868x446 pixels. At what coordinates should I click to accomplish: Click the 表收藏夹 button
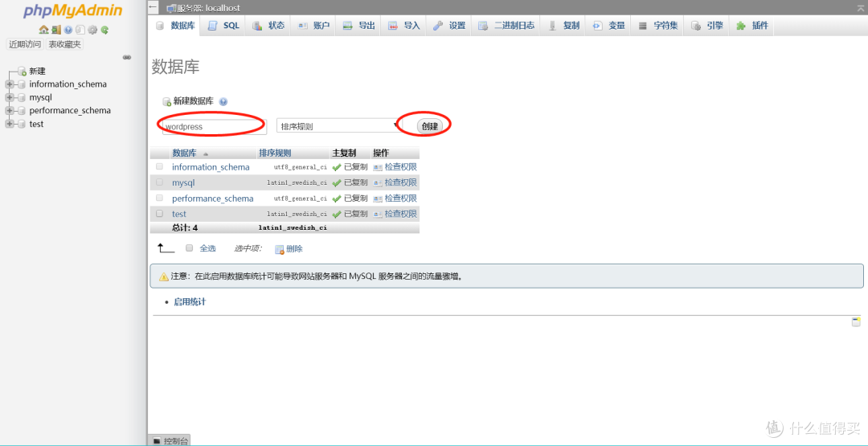pos(65,44)
